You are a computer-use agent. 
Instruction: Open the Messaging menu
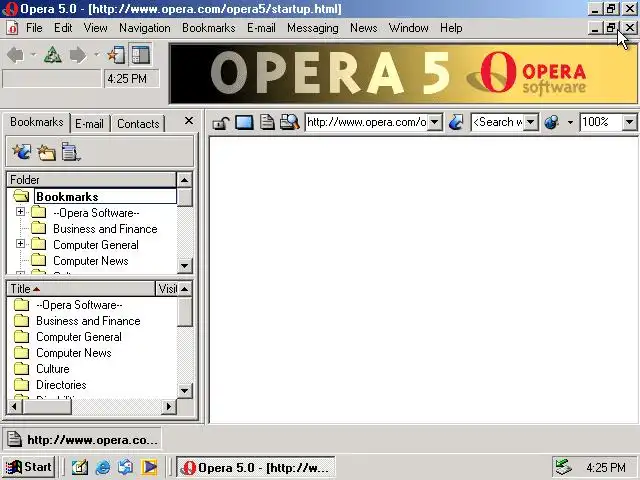[x=313, y=28]
